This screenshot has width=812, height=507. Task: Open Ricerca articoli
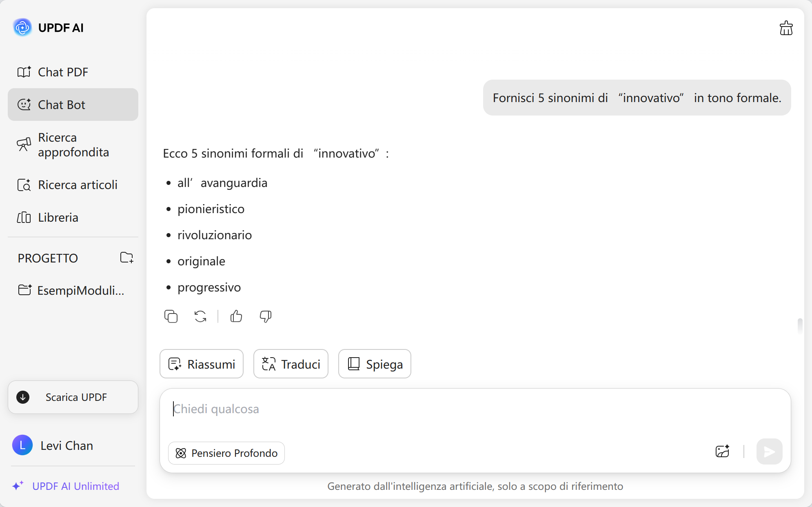coord(77,185)
